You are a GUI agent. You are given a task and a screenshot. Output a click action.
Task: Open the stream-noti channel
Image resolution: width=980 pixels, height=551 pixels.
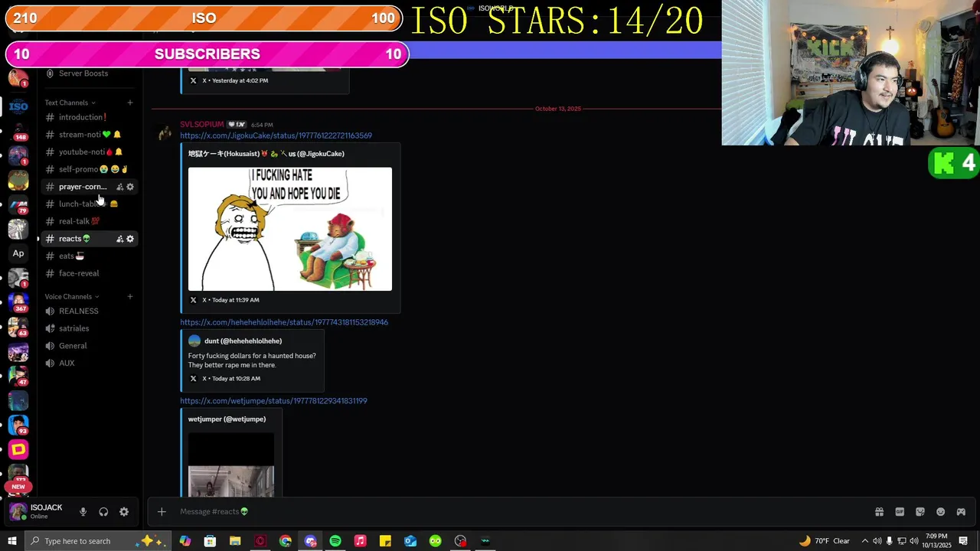point(88,135)
